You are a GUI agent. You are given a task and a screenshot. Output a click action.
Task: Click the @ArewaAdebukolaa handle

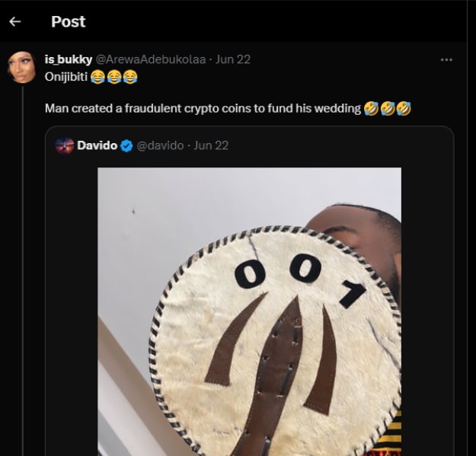coord(151,59)
